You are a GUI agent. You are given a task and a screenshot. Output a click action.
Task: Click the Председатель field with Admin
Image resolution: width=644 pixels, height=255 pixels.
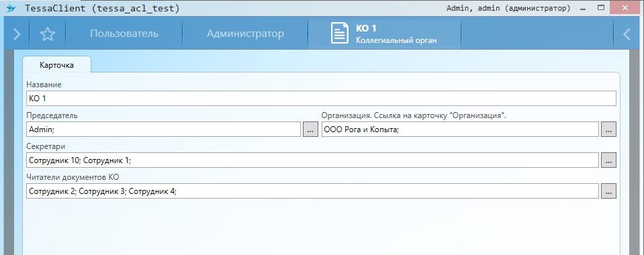tap(163, 130)
